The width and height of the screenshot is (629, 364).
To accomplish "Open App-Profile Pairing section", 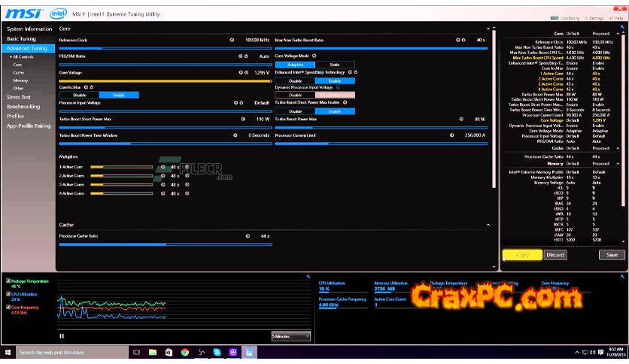I will coord(29,126).
